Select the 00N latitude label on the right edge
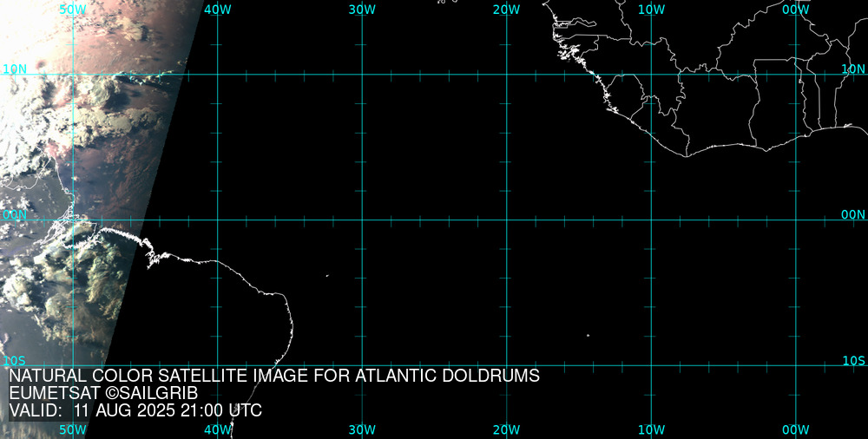 [x=853, y=215]
